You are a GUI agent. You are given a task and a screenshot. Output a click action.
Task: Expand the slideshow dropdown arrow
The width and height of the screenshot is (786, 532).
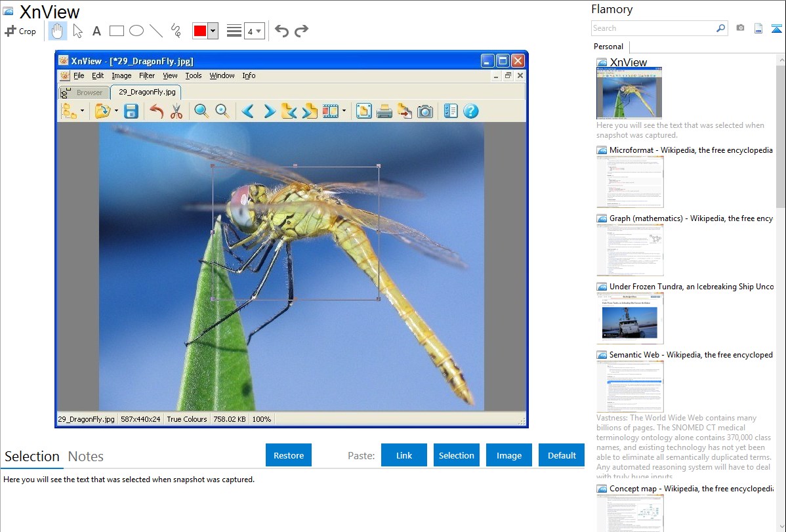[x=344, y=111]
